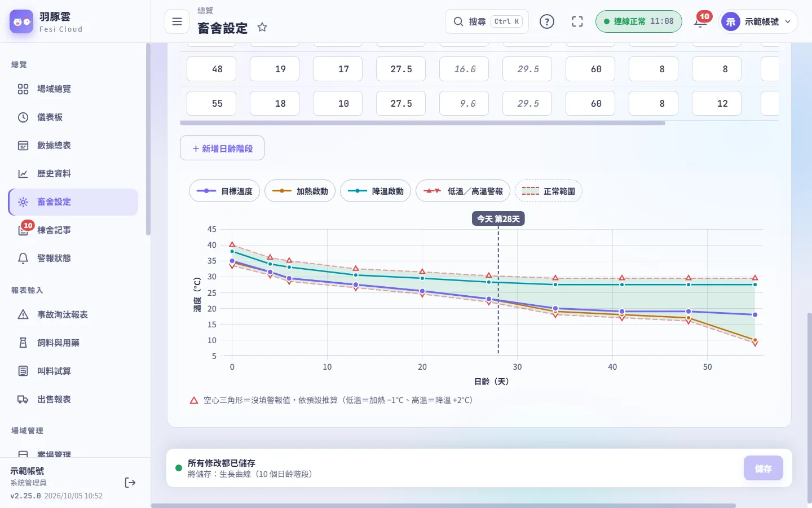Edit the cell with value 10
The height and width of the screenshot is (508, 812).
coord(338,103)
